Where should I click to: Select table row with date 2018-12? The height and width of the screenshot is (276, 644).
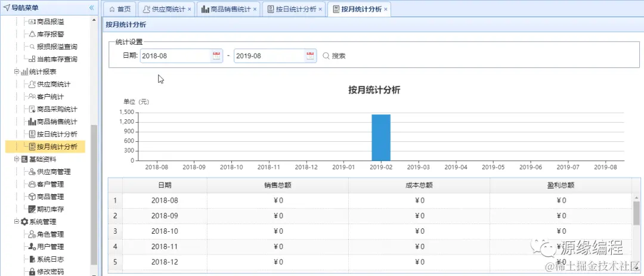pos(370,262)
